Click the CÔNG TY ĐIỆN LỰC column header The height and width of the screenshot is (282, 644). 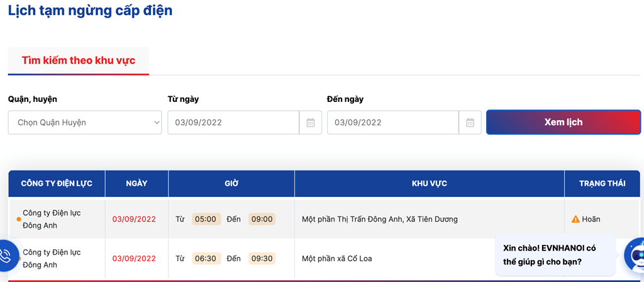click(57, 184)
